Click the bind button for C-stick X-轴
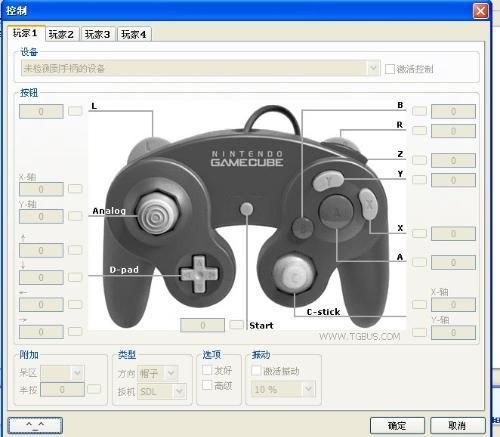This screenshot has width=500, height=437. [419, 304]
